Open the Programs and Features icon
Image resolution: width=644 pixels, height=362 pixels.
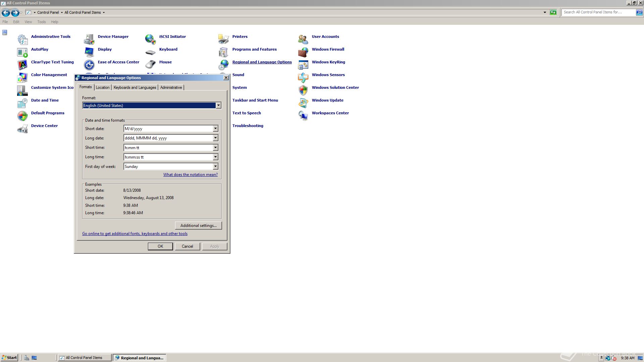tap(223, 52)
